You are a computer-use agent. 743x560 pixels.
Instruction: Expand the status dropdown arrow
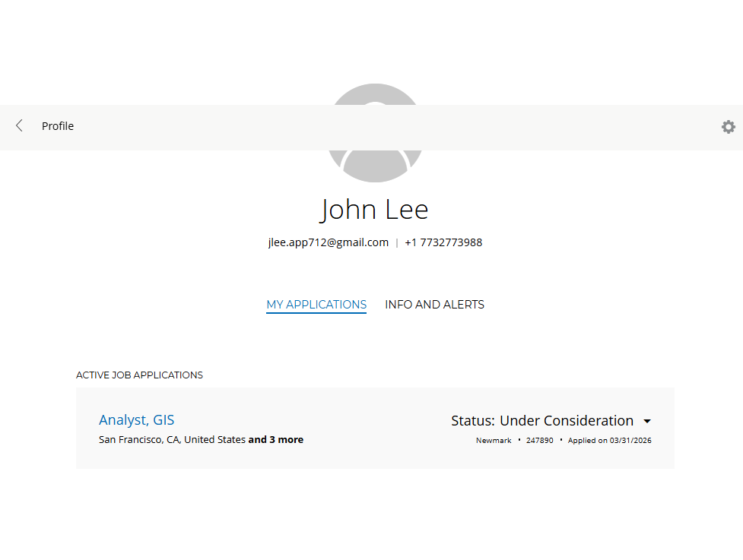pyautogui.click(x=647, y=422)
